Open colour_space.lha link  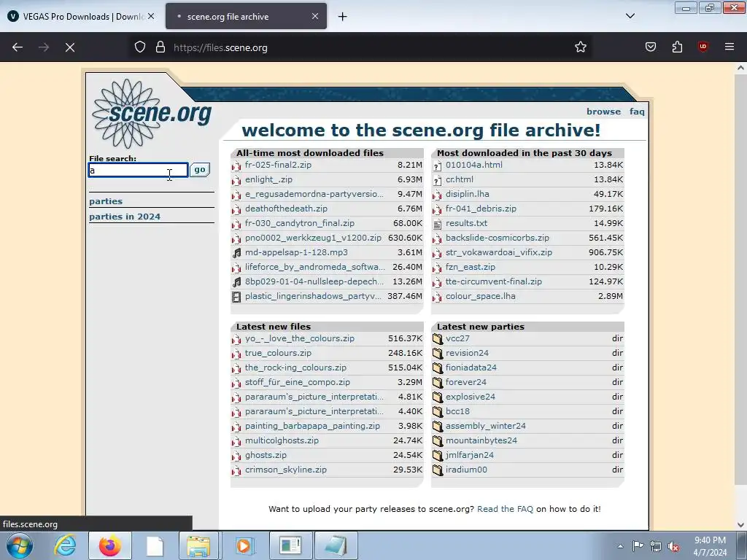tap(480, 296)
